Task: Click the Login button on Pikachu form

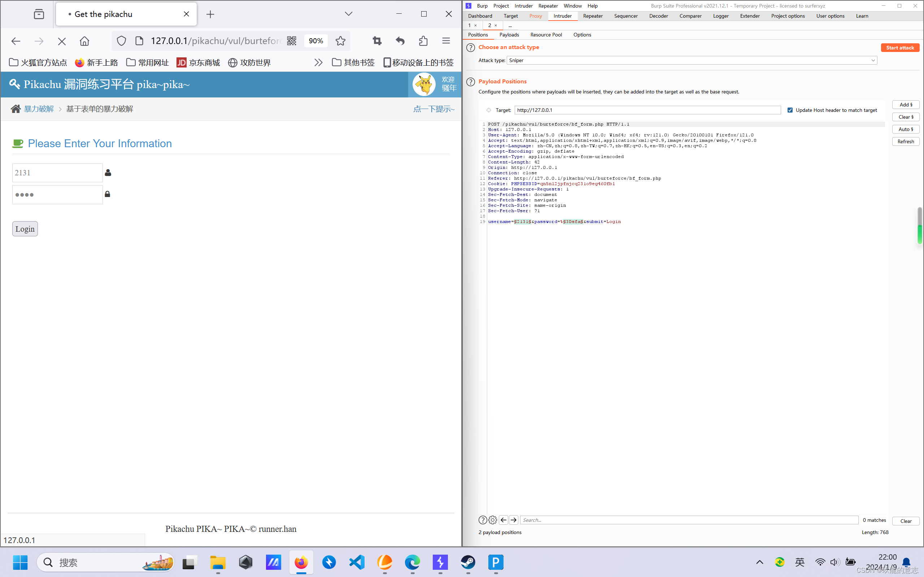Action: 25,228
